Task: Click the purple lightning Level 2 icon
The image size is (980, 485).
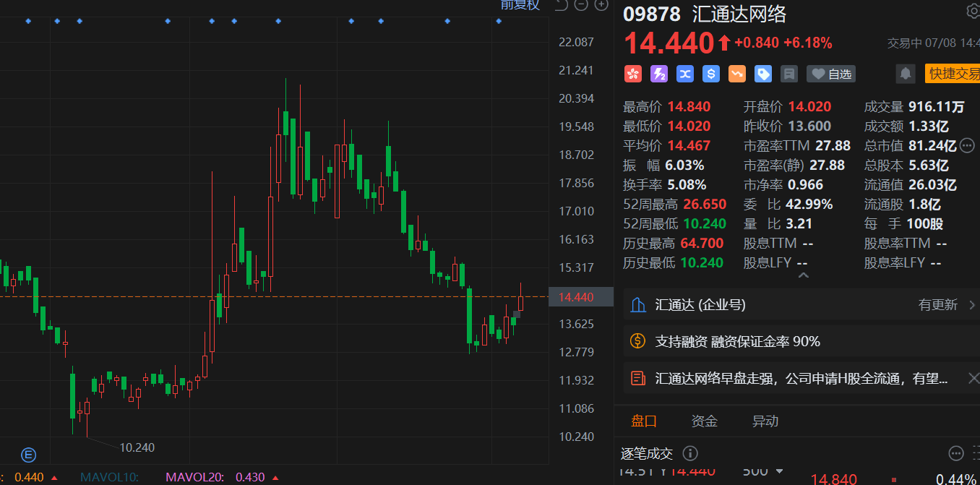Action: [659, 73]
